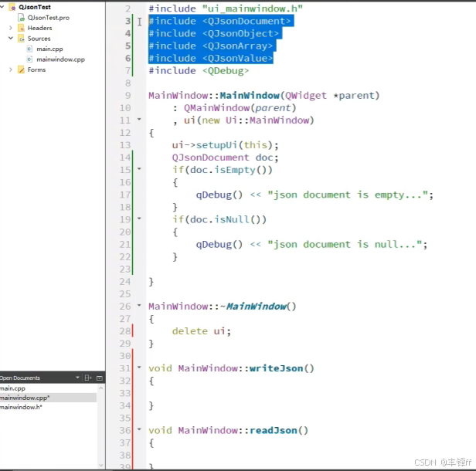This screenshot has height=471, width=476.
Task: Click isNull call on line 19
Action: 232,219
